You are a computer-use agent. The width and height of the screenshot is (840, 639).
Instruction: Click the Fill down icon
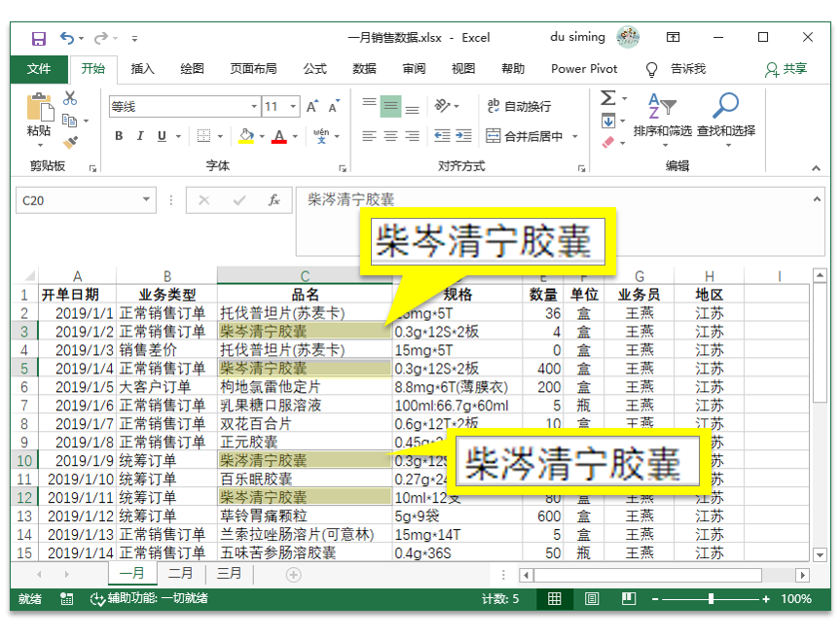[x=608, y=121]
